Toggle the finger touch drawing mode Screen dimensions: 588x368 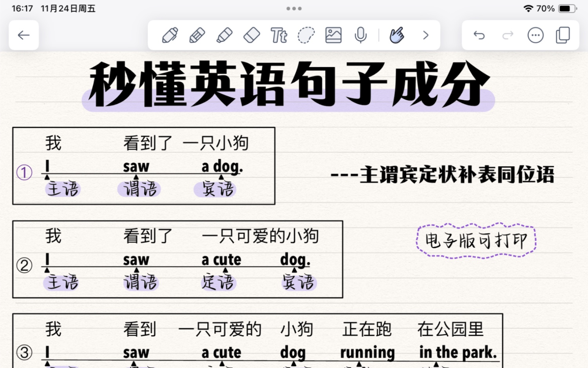point(397,35)
